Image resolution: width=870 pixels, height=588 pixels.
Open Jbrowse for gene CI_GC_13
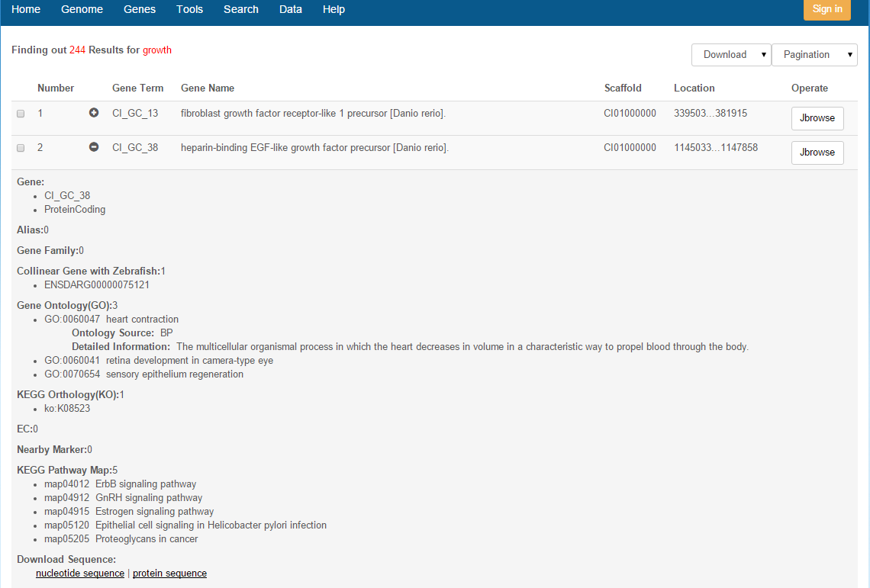[817, 118]
